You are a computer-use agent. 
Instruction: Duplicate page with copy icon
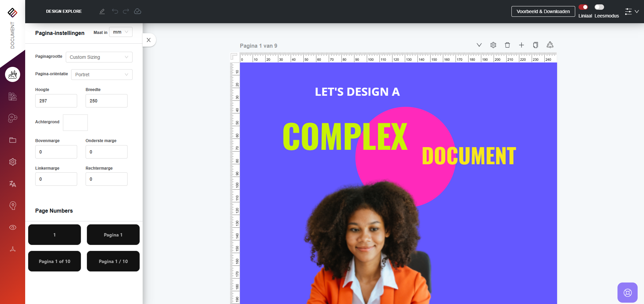click(536, 45)
